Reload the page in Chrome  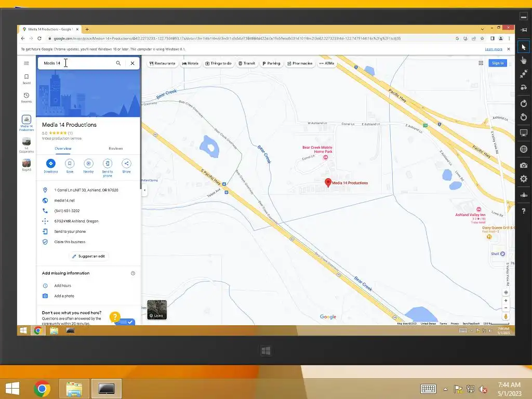click(39, 38)
